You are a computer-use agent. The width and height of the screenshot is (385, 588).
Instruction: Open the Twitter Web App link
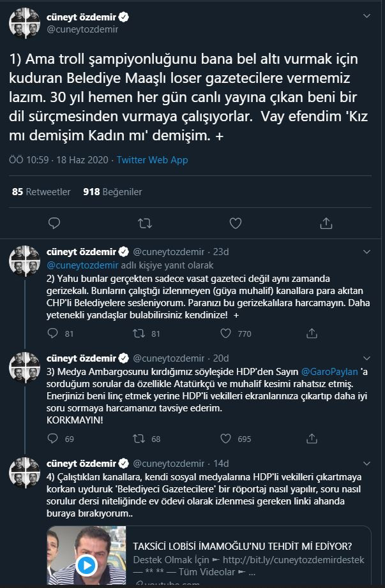click(x=152, y=160)
